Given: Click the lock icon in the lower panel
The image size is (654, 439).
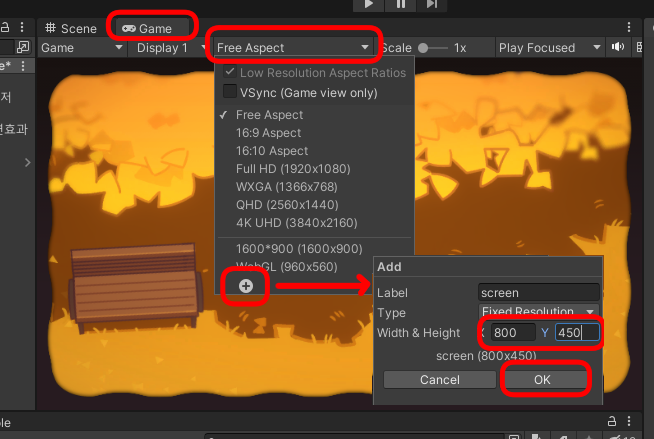Looking at the screenshot, I should [611, 421].
